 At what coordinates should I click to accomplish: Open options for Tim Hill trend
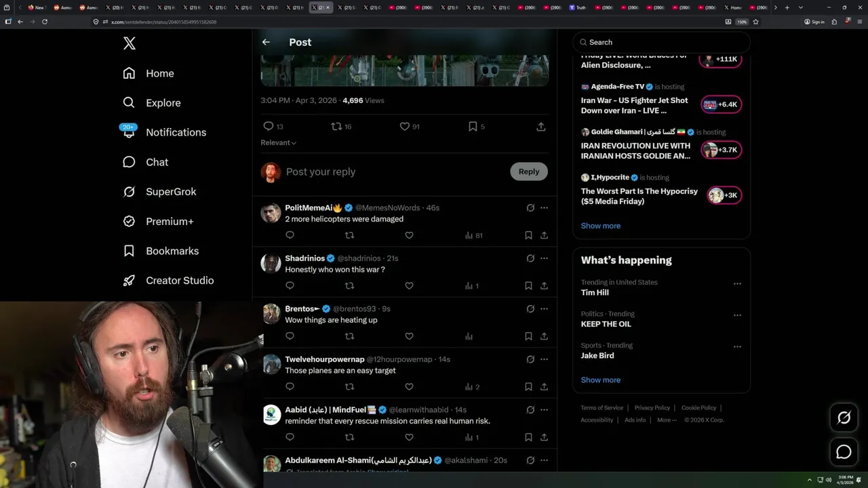[737, 283]
